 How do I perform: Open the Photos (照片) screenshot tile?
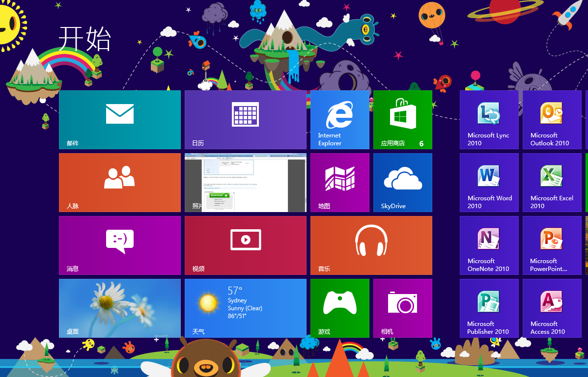245,183
